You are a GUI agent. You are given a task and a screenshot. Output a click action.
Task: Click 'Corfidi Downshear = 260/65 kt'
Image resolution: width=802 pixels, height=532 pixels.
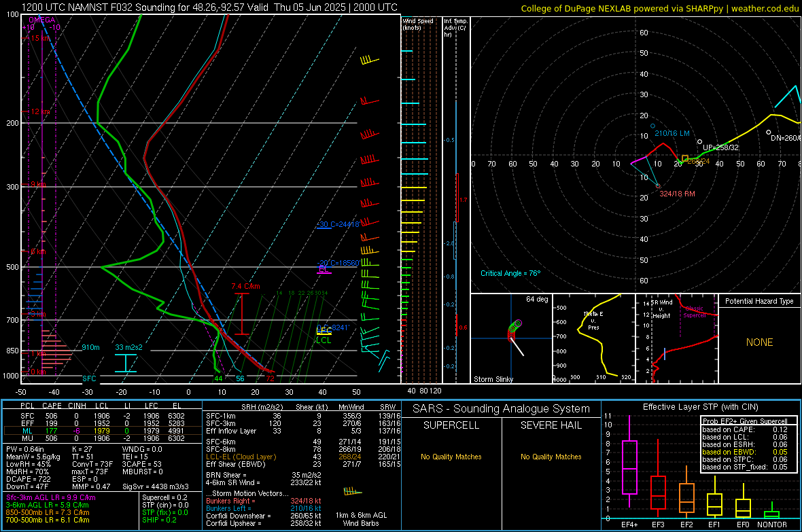[x=264, y=516]
